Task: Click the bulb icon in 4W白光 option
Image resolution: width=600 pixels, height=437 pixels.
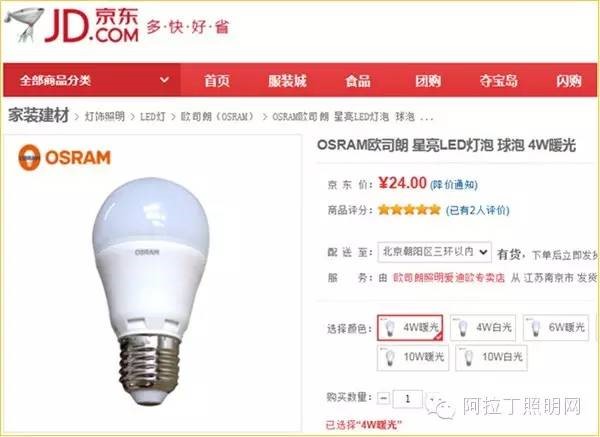Action: [463, 328]
